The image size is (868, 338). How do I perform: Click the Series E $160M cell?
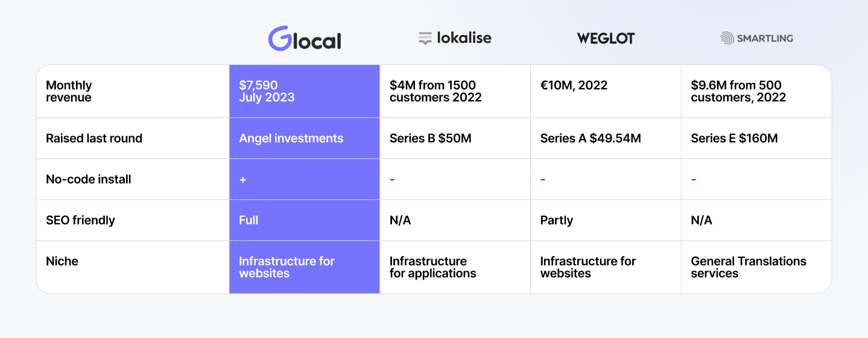coord(734,139)
